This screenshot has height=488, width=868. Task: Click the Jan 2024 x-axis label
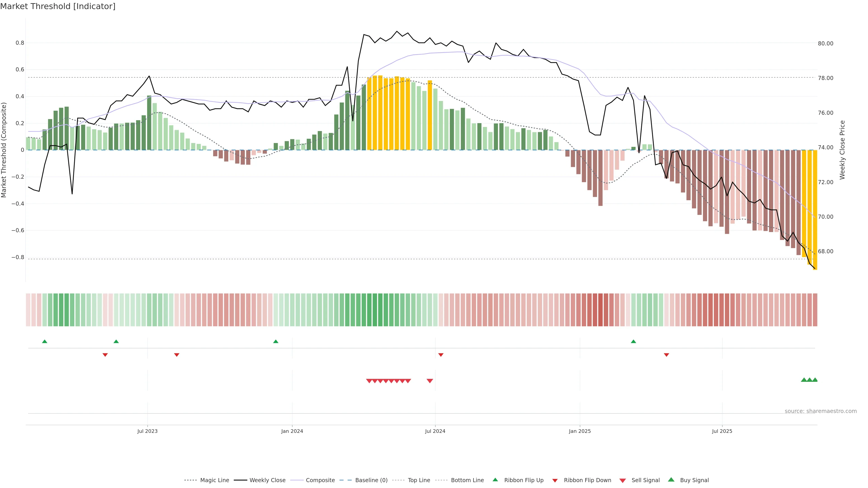(292, 431)
